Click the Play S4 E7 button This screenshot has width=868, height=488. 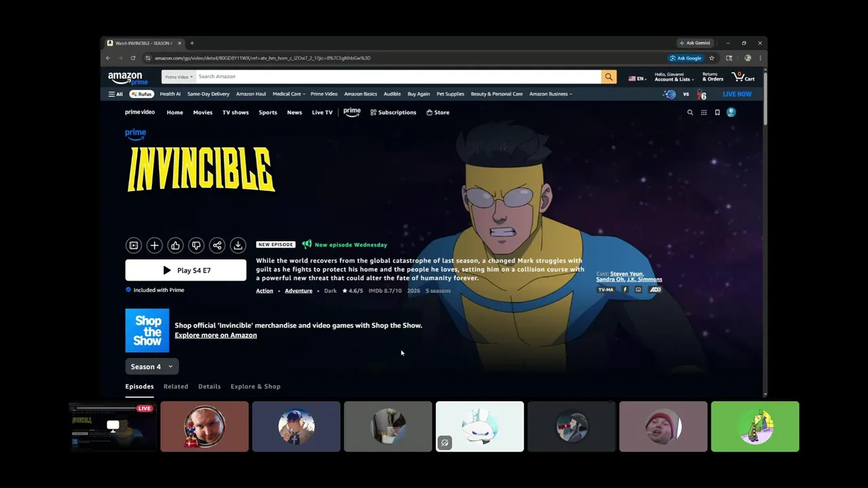186,270
